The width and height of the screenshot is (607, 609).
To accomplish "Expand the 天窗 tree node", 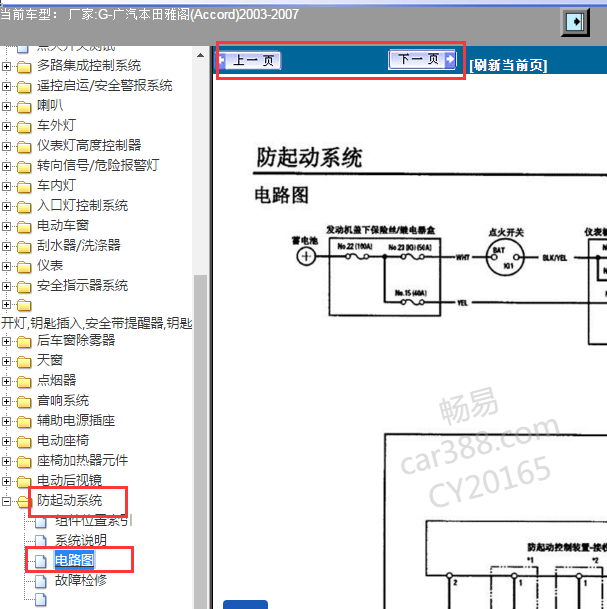I will (6, 361).
